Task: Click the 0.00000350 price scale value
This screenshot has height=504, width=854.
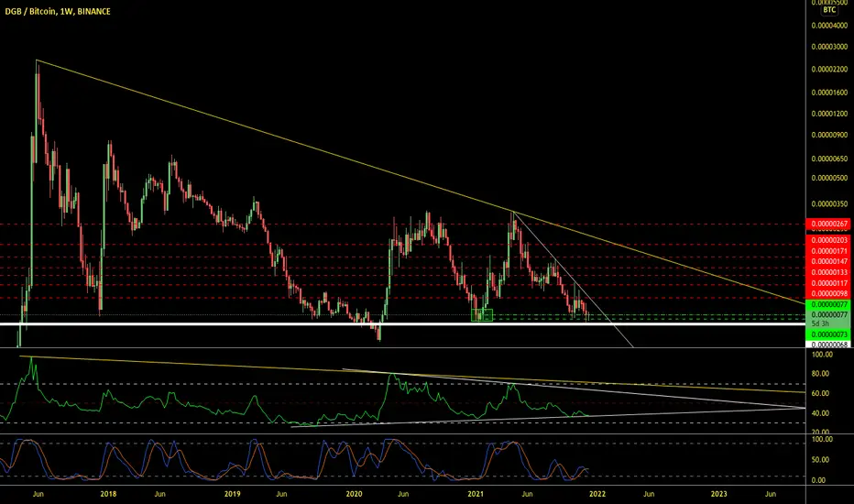Action: tap(829, 204)
